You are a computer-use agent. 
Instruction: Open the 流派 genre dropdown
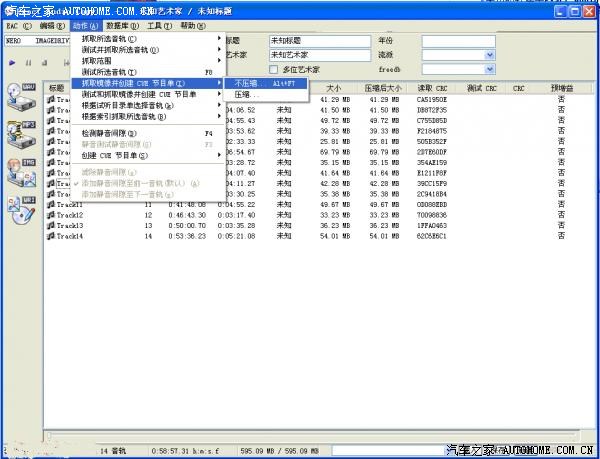pos(489,55)
